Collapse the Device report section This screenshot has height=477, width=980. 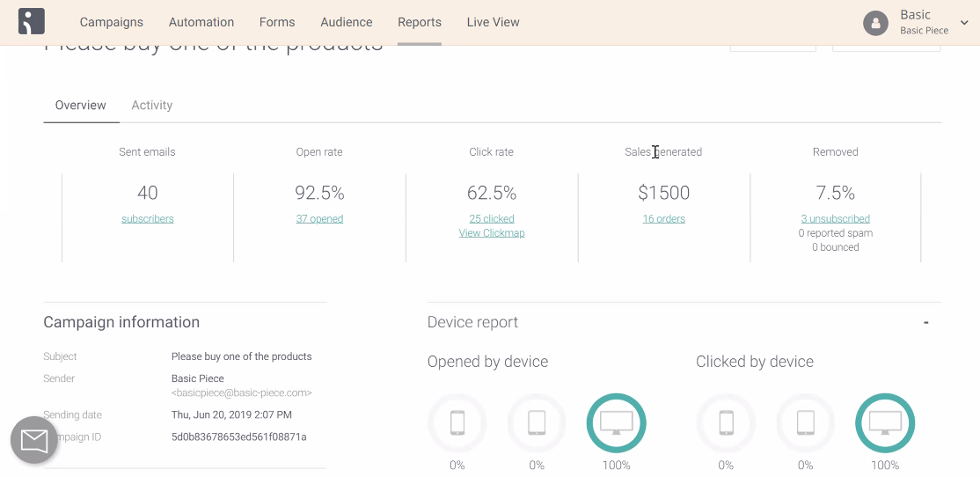pos(925,323)
